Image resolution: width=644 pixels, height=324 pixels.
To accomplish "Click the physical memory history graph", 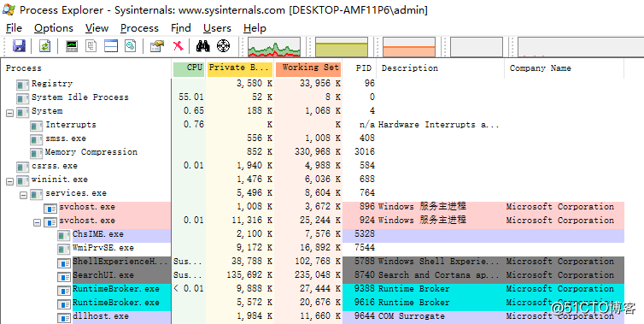I will point(408,47).
